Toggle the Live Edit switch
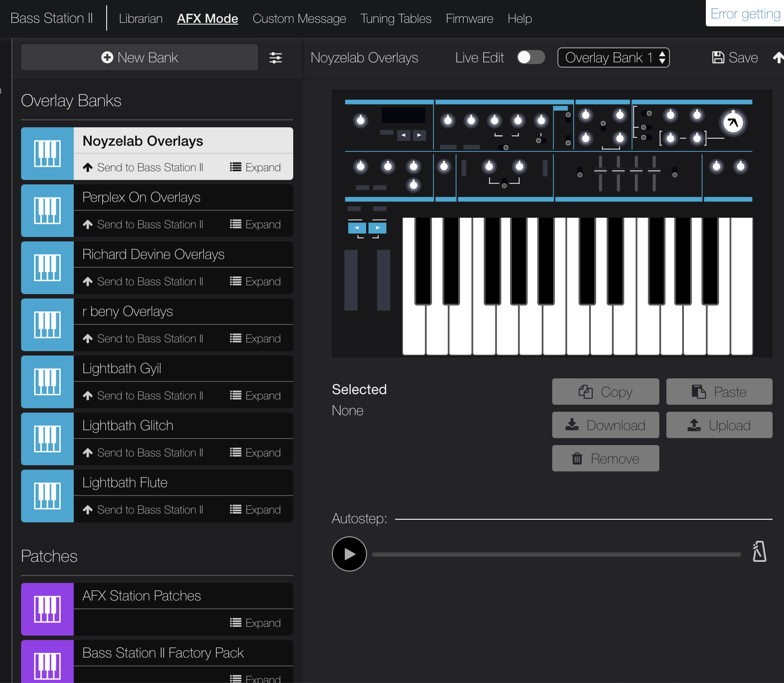This screenshot has width=784, height=683. point(531,58)
